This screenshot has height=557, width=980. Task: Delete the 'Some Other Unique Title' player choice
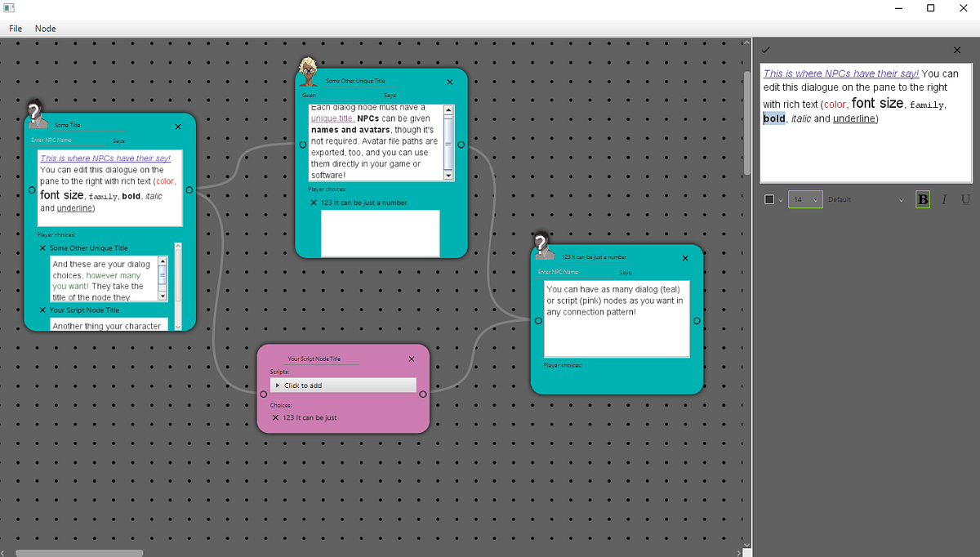click(42, 248)
